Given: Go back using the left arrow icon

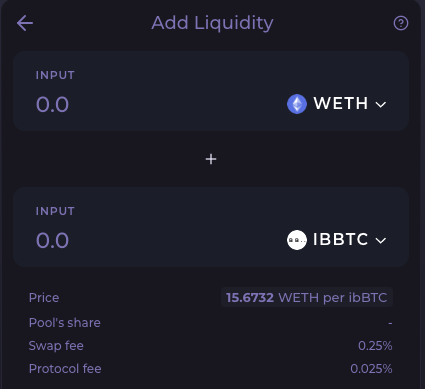Looking at the screenshot, I should click(x=25, y=23).
